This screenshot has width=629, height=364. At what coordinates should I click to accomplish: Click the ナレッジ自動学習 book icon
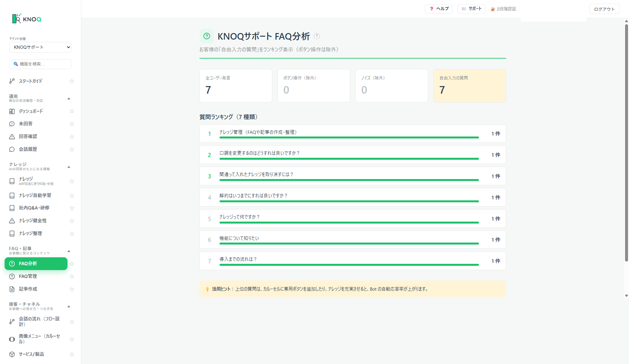(x=12, y=195)
